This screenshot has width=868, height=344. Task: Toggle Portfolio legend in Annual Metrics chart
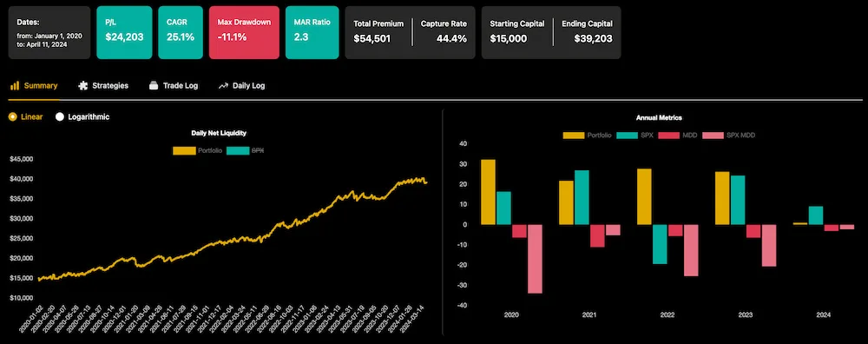pyautogui.click(x=587, y=136)
